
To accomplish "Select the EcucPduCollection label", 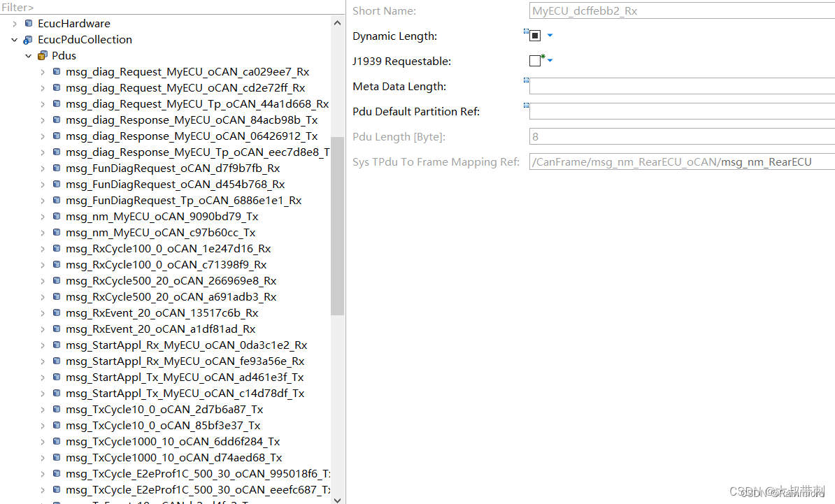I will [x=85, y=39].
